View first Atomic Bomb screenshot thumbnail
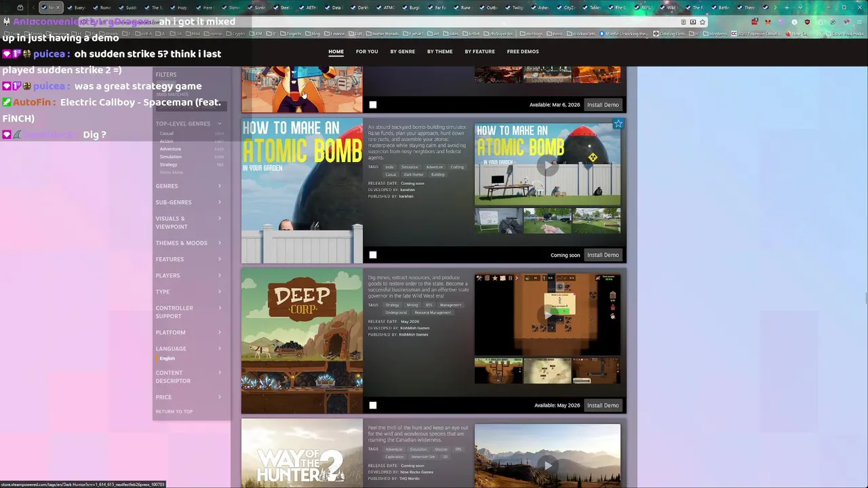The image size is (868, 488). tap(498, 221)
